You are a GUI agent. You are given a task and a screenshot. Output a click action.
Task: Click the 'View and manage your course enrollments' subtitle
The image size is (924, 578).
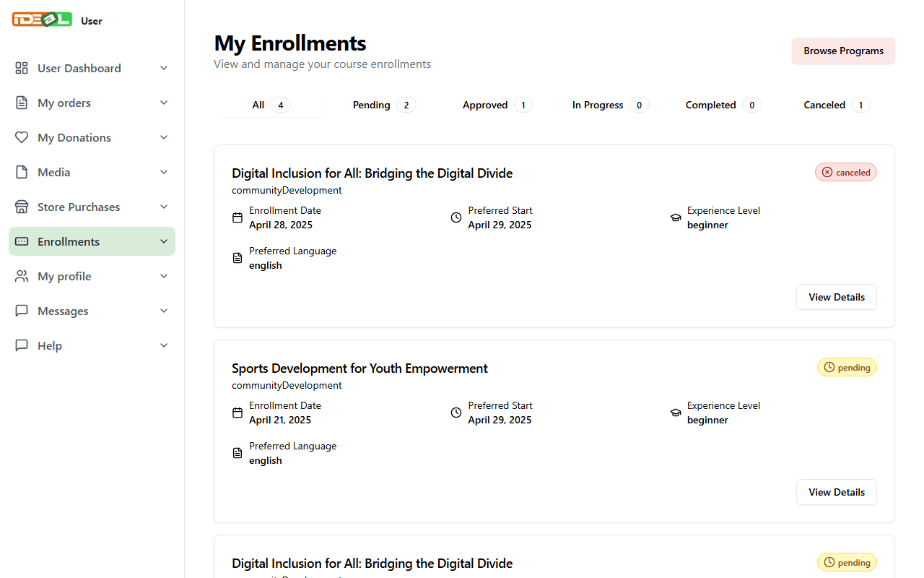(323, 64)
